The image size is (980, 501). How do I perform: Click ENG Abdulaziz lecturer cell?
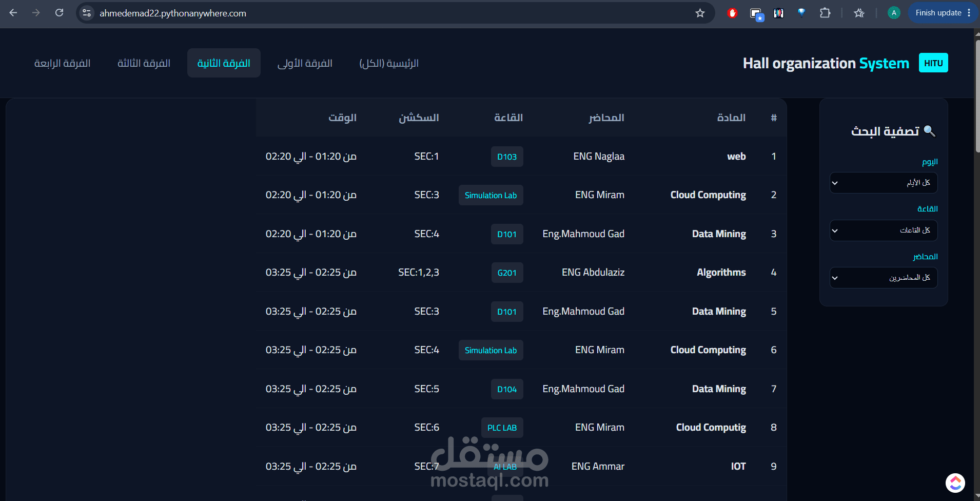coord(593,272)
